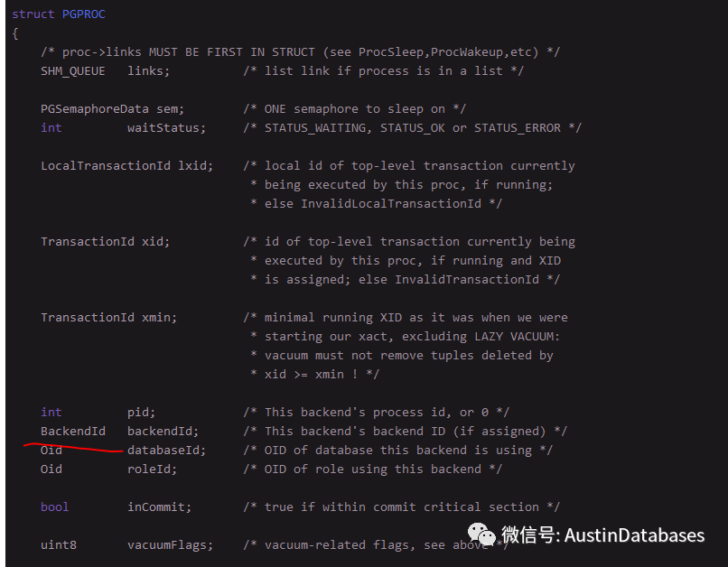Click the opening curly brace
The width and height of the screenshot is (728, 567).
click(15, 33)
